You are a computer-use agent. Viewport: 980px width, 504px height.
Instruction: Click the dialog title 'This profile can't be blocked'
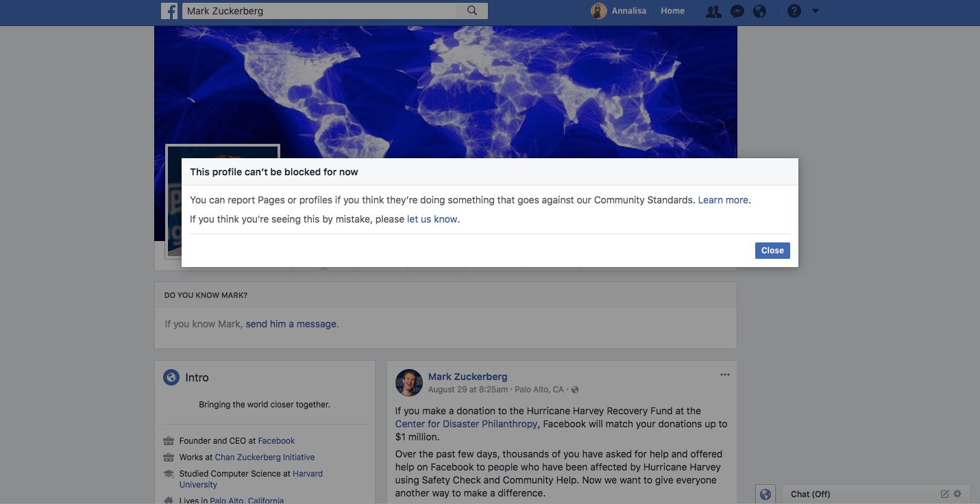pos(274,172)
